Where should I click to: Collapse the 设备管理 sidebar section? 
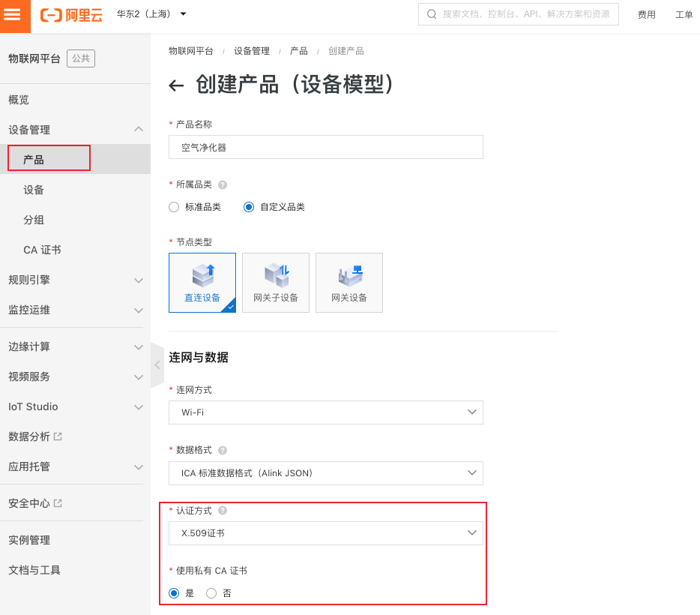click(x=138, y=129)
